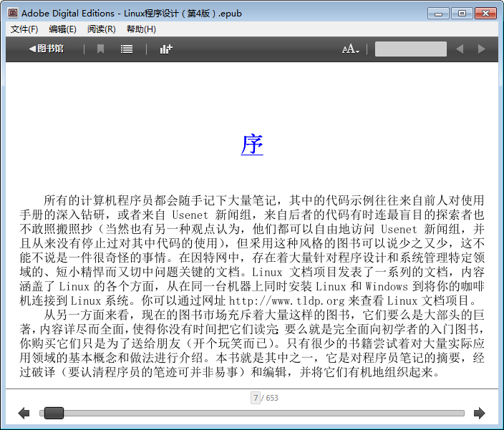
Task: Minimize the Adobe Digital Editions window
Action: point(438,14)
